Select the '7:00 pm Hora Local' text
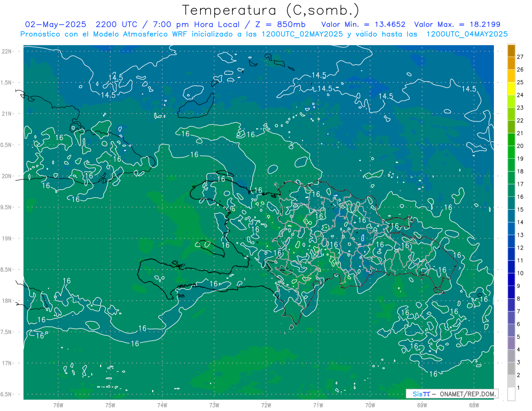This screenshot has height=411, width=532. click(196, 24)
